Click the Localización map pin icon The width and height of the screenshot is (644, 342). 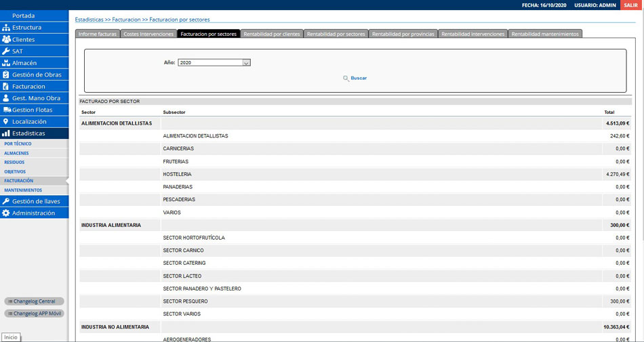click(5, 121)
